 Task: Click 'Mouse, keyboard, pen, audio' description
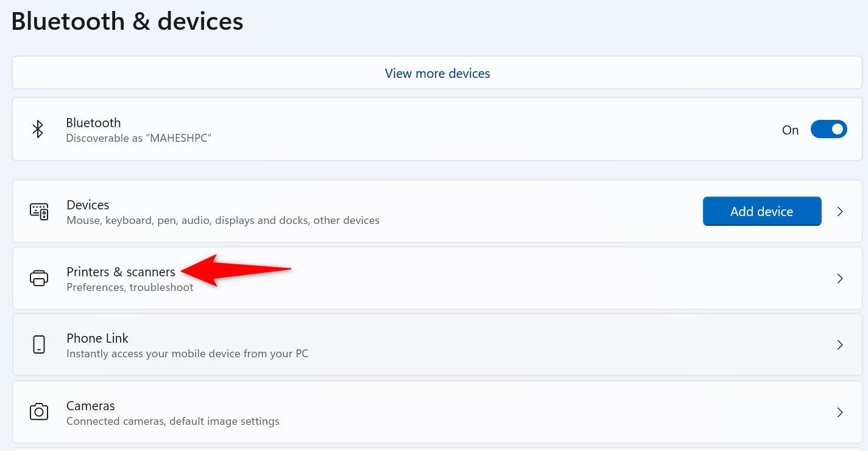[223, 220]
